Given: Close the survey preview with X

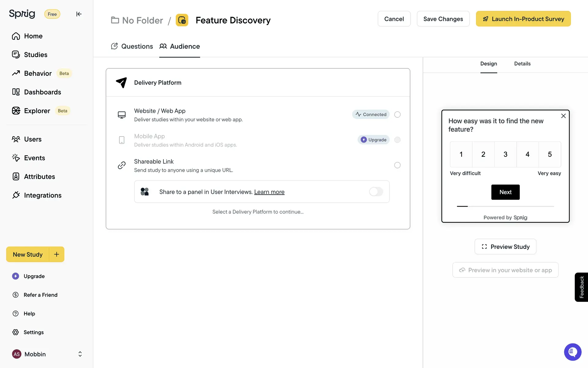Looking at the screenshot, I should tap(563, 116).
